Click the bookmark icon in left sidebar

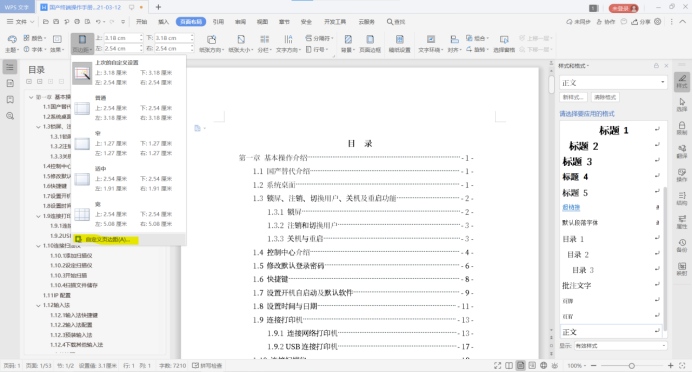10,99
